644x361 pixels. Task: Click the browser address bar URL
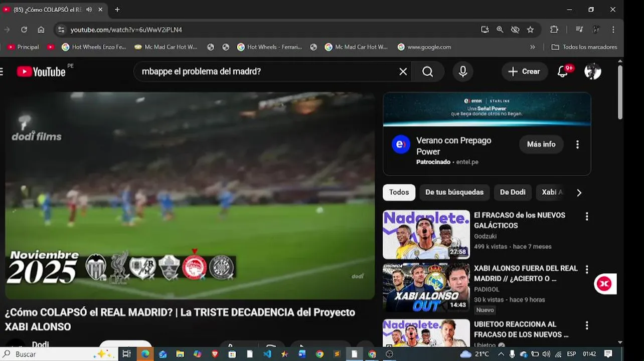tap(126, 30)
